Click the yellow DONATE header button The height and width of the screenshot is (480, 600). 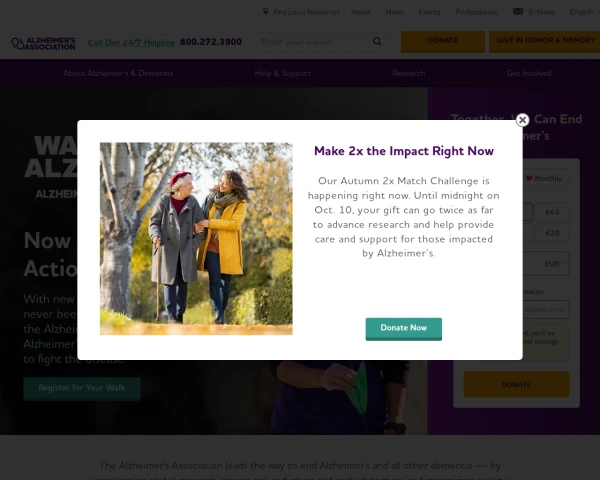click(x=443, y=41)
